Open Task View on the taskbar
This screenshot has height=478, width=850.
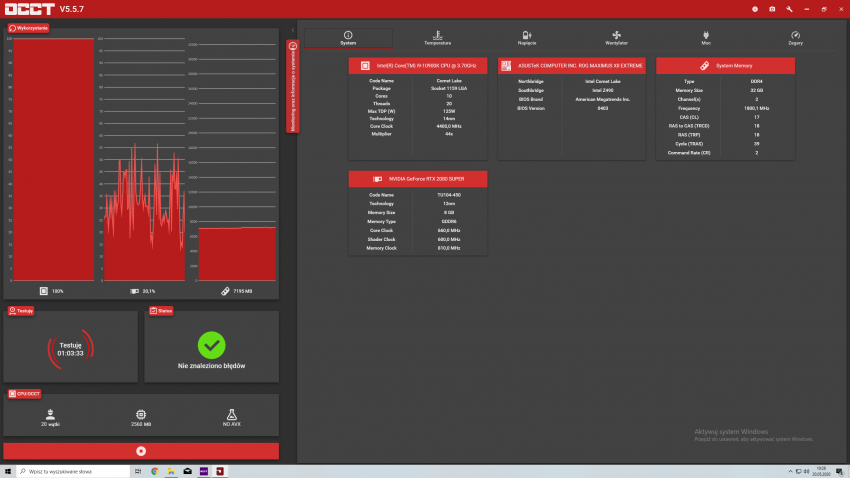point(138,471)
